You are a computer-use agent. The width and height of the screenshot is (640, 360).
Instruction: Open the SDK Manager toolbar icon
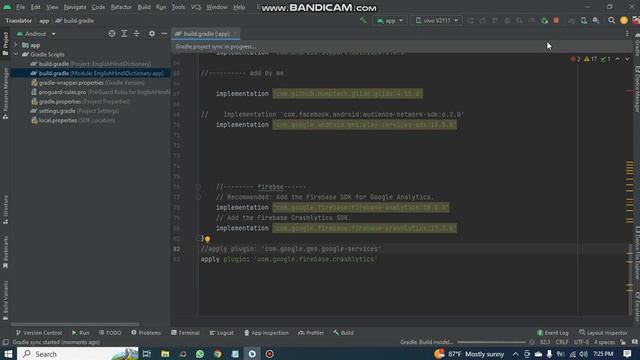(x=596, y=20)
